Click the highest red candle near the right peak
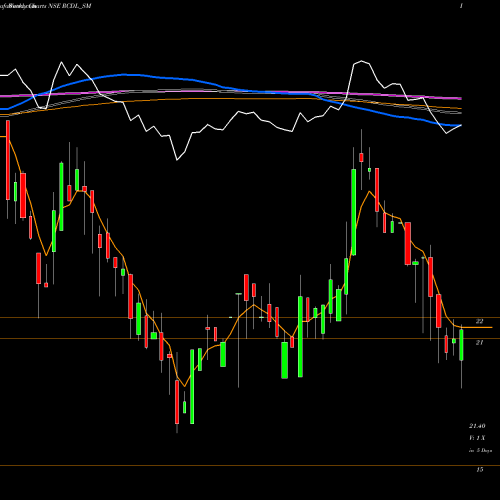Image resolution: width=500 pixels, height=500 pixels. [361, 157]
